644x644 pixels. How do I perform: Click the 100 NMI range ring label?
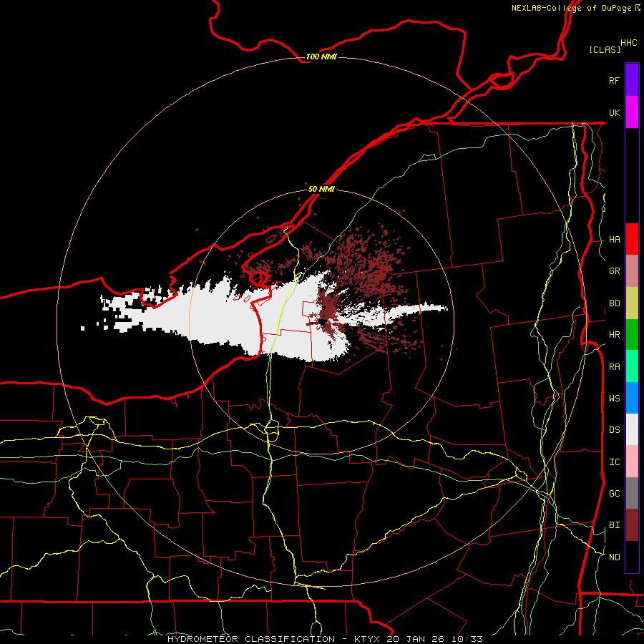pyautogui.click(x=321, y=57)
